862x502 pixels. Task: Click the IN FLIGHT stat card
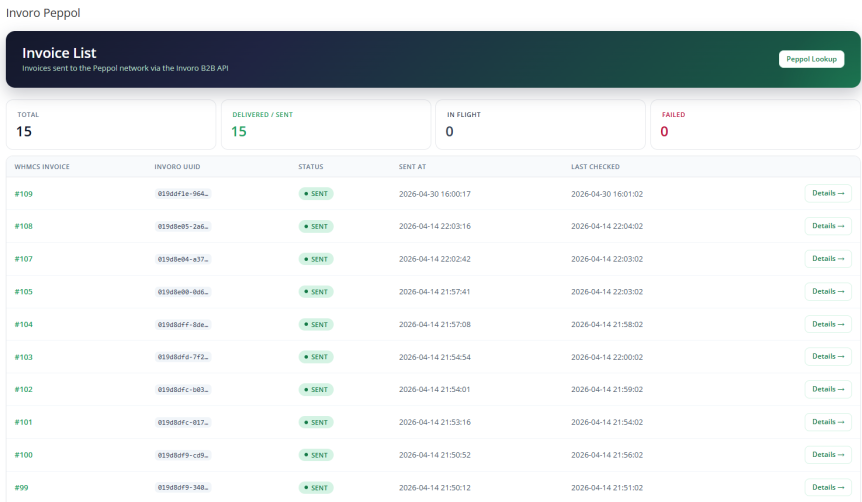pyautogui.click(x=540, y=124)
